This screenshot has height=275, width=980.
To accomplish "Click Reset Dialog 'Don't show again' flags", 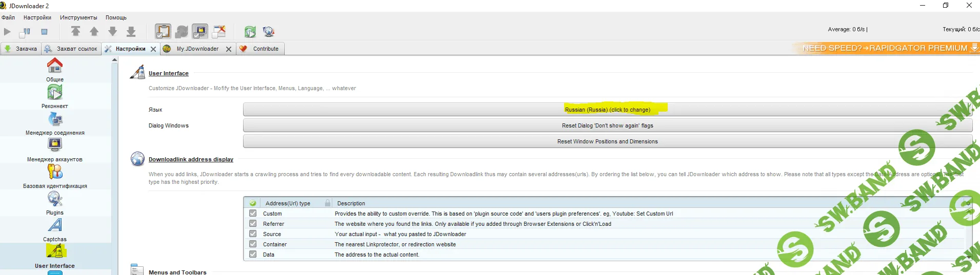I will (607, 125).
